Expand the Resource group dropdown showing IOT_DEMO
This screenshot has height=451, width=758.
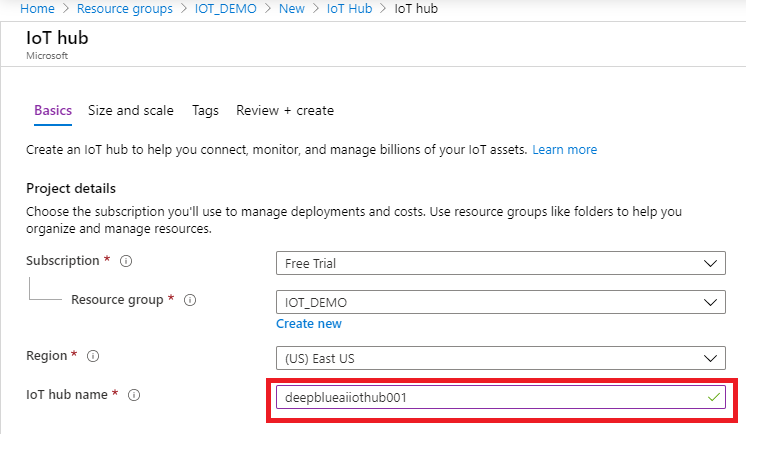pyautogui.click(x=500, y=302)
